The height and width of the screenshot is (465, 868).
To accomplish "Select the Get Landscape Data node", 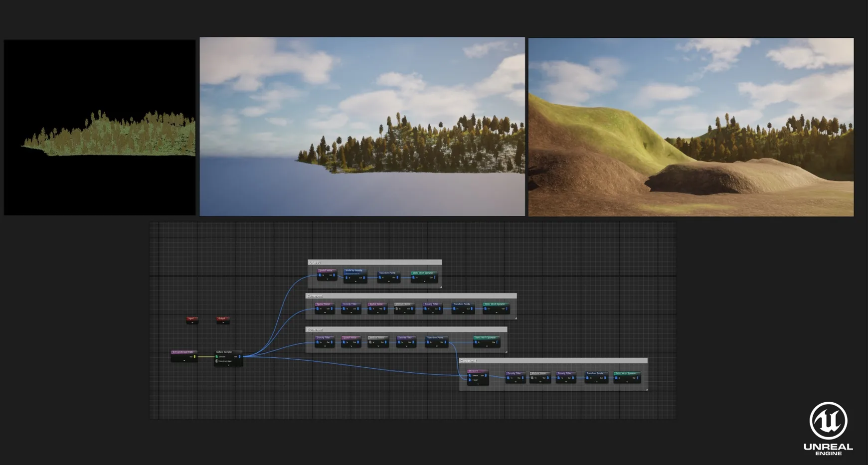I will pyautogui.click(x=184, y=356).
